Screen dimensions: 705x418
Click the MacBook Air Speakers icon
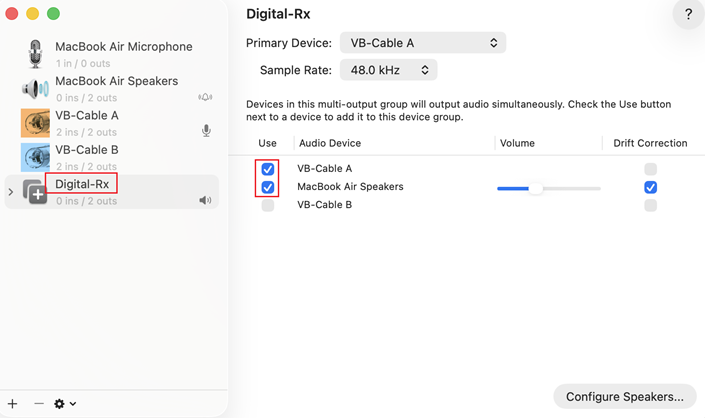click(x=36, y=88)
